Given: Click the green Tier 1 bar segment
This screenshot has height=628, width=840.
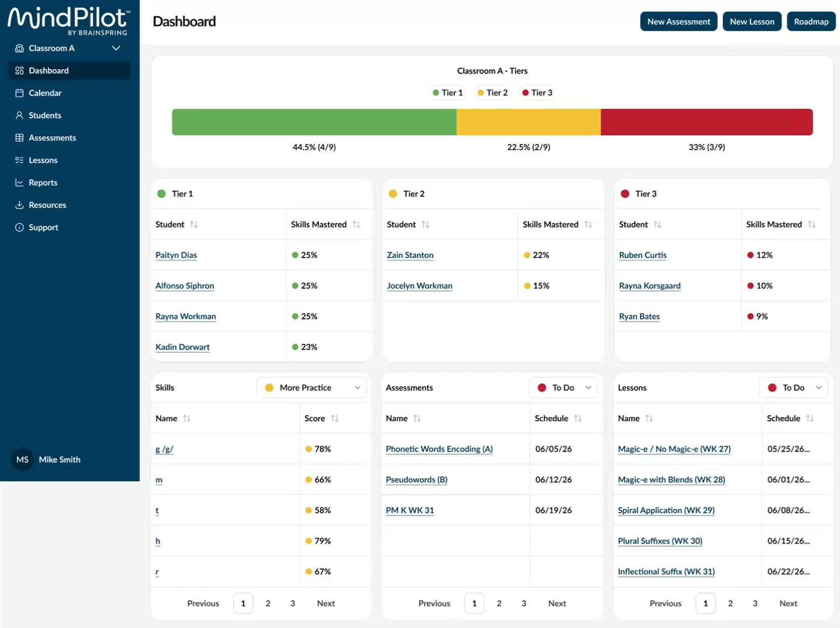Looking at the screenshot, I should coord(314,122).
